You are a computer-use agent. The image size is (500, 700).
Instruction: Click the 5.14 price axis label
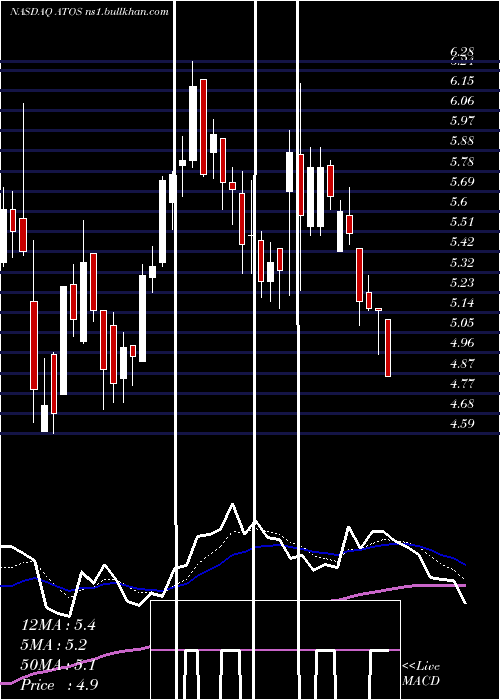(462, 303)
